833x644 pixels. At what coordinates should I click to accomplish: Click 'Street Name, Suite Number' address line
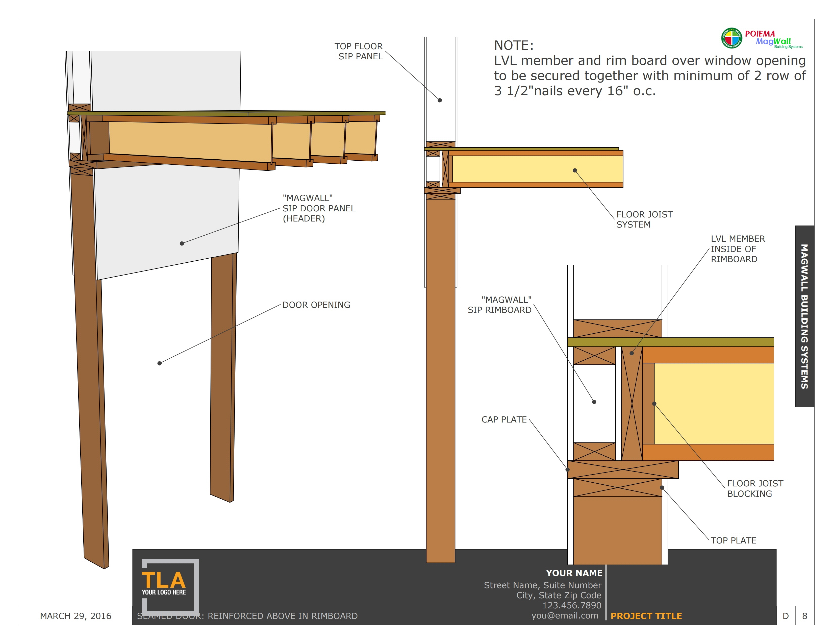pyautogui.click(x=542, y=585)
